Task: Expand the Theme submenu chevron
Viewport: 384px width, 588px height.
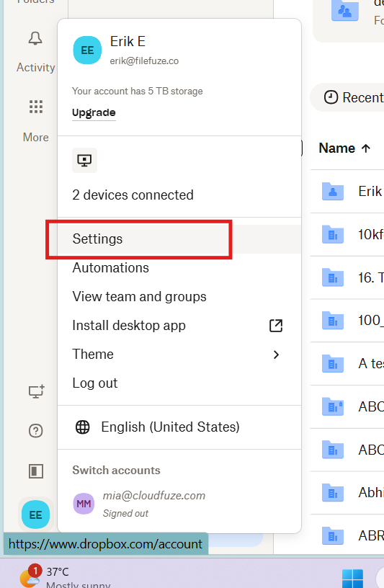Action: pos(277,355)
